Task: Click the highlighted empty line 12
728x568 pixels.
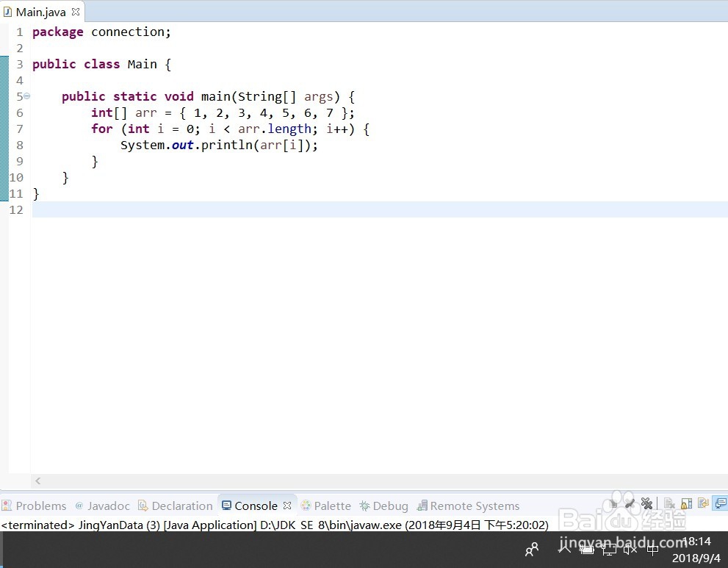Action: click(380, 209)
